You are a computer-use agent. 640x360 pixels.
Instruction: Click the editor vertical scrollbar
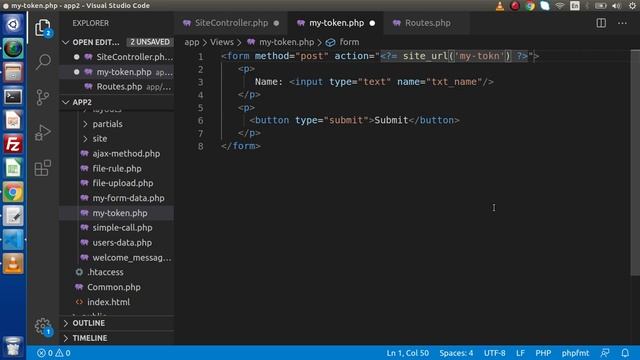click(635, 163)
